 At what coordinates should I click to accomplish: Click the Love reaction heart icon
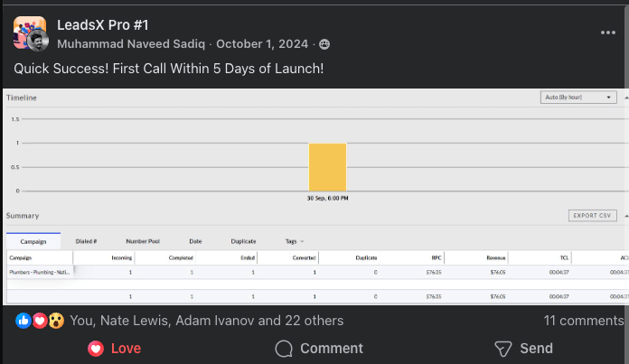(96, 349)
